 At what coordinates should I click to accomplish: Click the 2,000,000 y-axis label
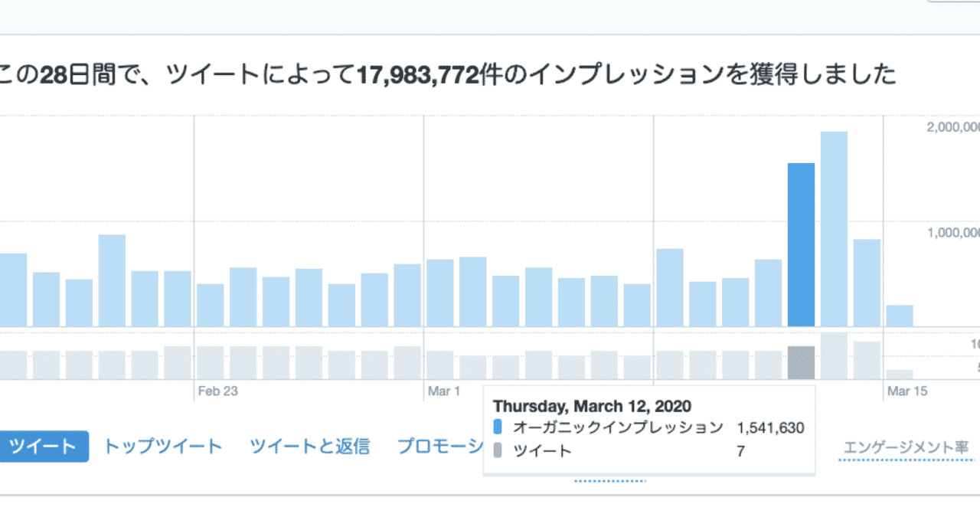953,127
